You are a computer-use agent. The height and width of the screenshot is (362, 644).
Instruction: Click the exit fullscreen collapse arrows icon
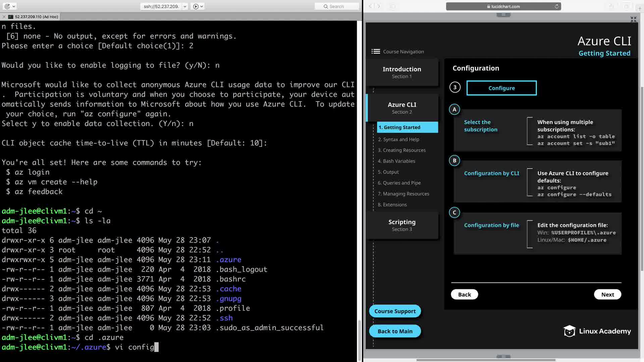(633, 19)
